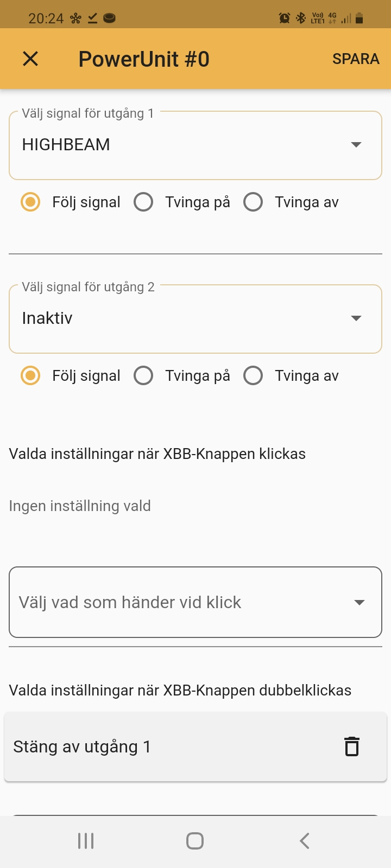This screenshot has height=868, width=391.
Task: Select 'Tvinga på' for utgång 2
Action: click(x=143, y=376)
